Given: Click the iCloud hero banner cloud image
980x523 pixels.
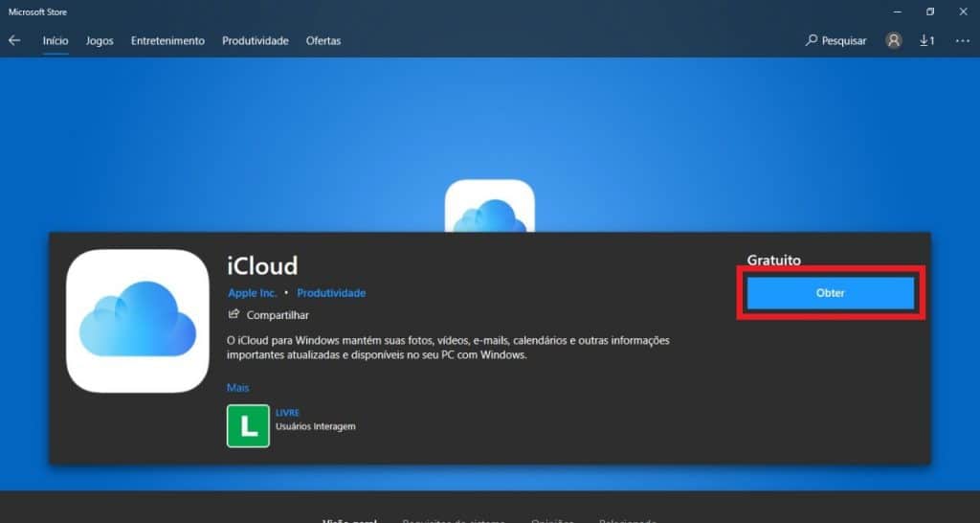Looking at the screenshot, I should coord(490,206).
